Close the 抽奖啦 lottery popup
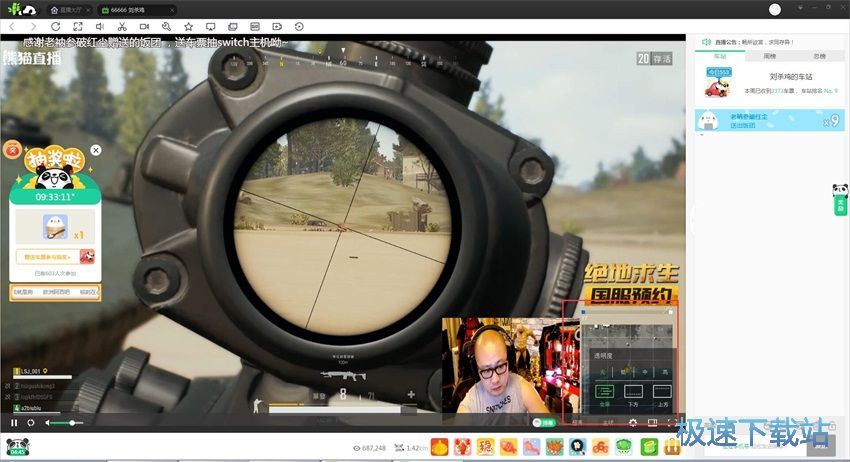 click(96, 150)
